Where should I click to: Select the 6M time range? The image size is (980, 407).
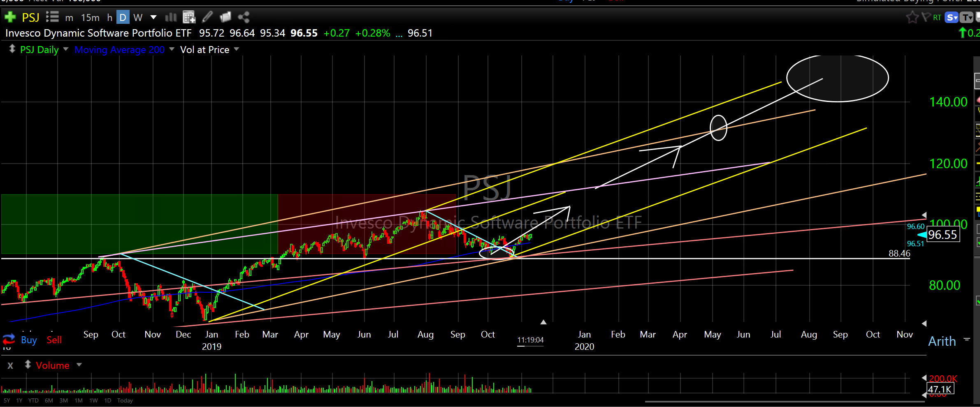pos(49,400)
